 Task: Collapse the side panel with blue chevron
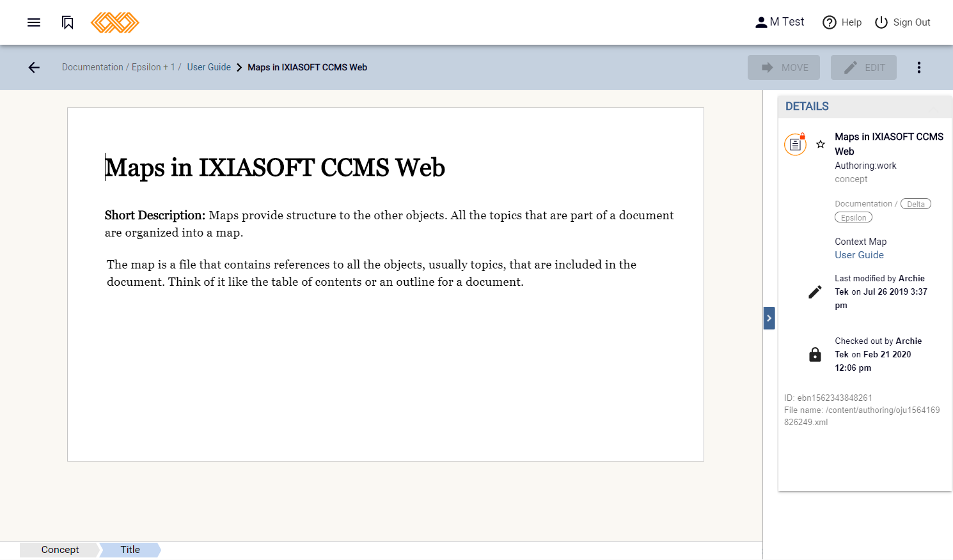[x=769, y=318]
